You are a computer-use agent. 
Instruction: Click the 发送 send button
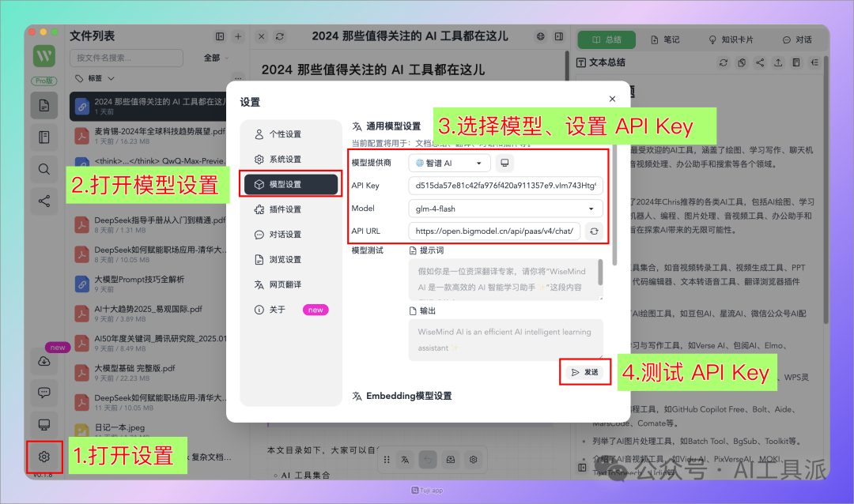pyautogui.click(x=585, y=372)
